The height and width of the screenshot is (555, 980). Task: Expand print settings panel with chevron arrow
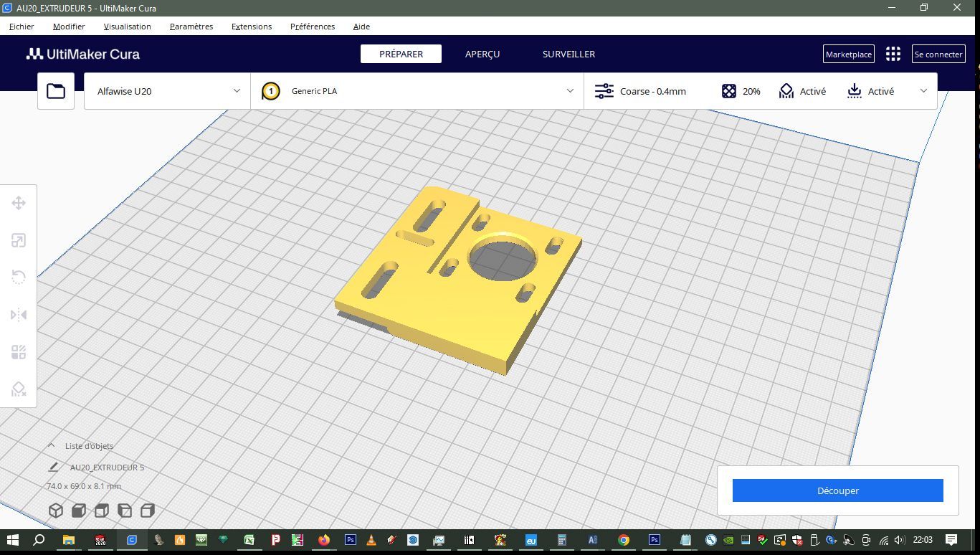(x=923, y=91)
